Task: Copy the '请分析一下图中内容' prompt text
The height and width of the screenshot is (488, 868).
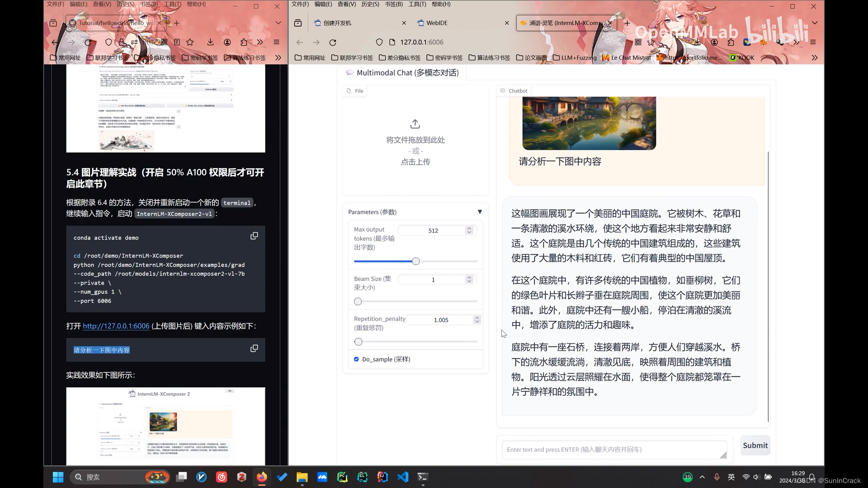Action: coord(254,348)
